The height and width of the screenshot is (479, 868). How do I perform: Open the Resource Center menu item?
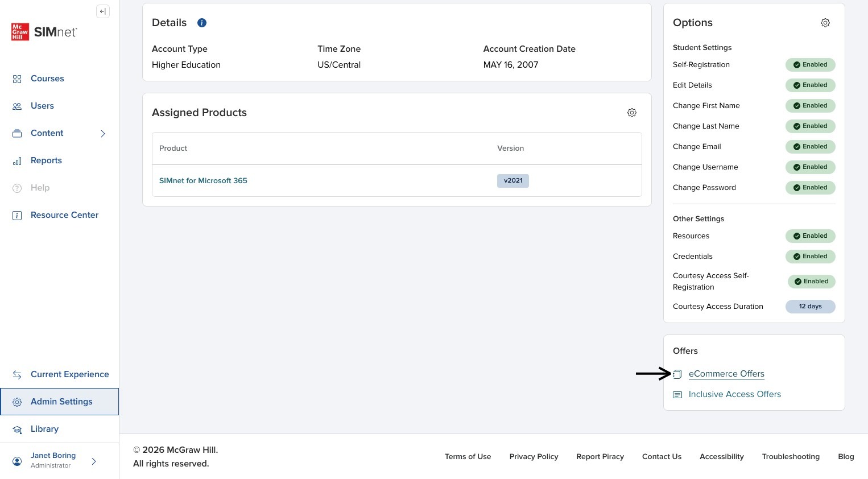[60, 215]
